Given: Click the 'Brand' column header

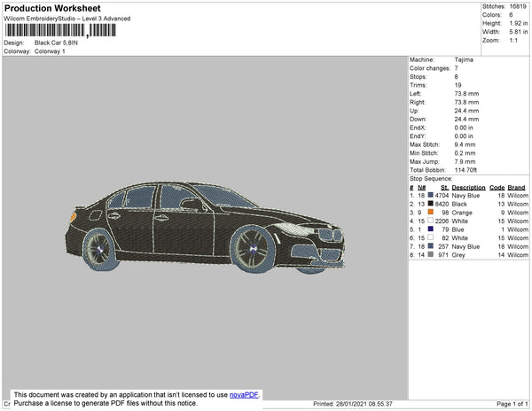Looking at the screenshot, I should click(x=516, y=188).
